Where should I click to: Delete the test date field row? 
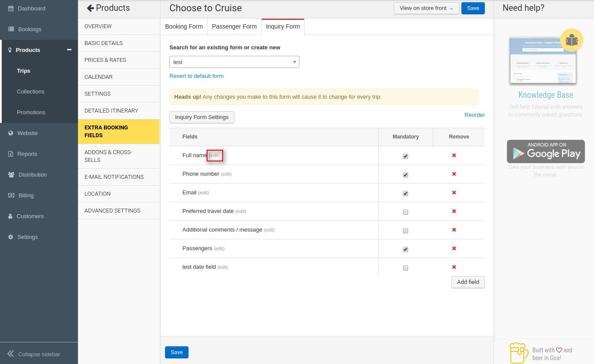pos(454,267)
